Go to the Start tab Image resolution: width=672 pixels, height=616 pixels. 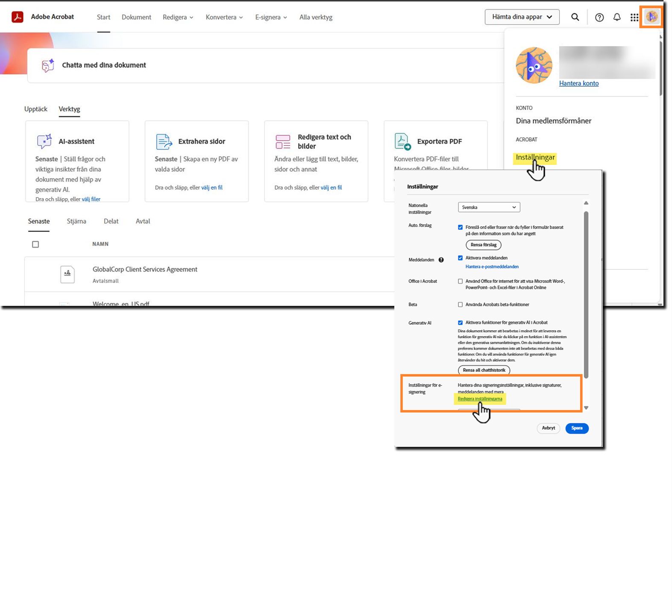click(103, 17)
